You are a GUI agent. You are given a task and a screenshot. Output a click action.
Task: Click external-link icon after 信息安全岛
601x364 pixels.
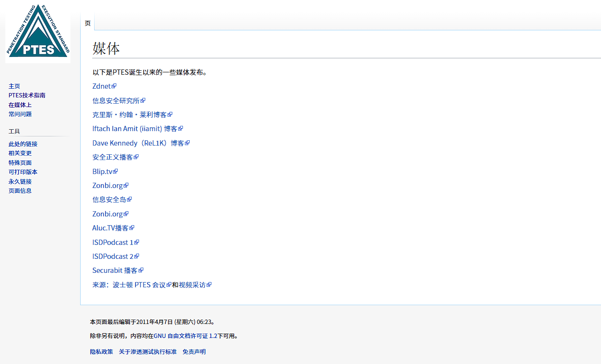(x=129, y=200)
